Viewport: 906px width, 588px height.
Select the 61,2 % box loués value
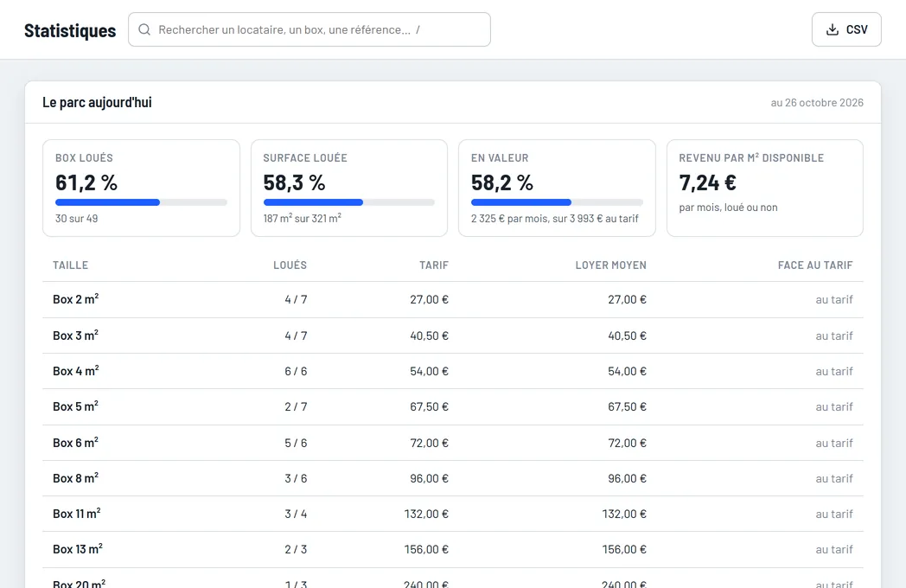click(86, 182)
